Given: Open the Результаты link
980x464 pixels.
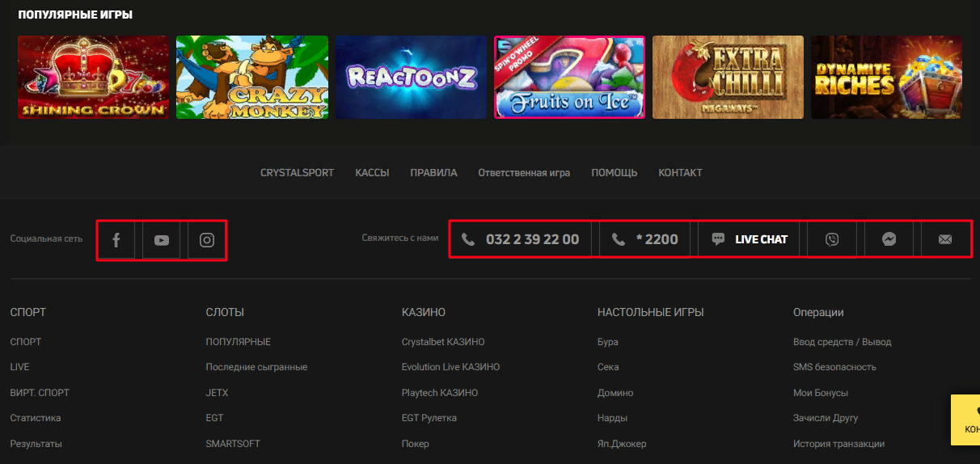Looking at the screenshot, I should pyautogui.click(x=36, y=444).
